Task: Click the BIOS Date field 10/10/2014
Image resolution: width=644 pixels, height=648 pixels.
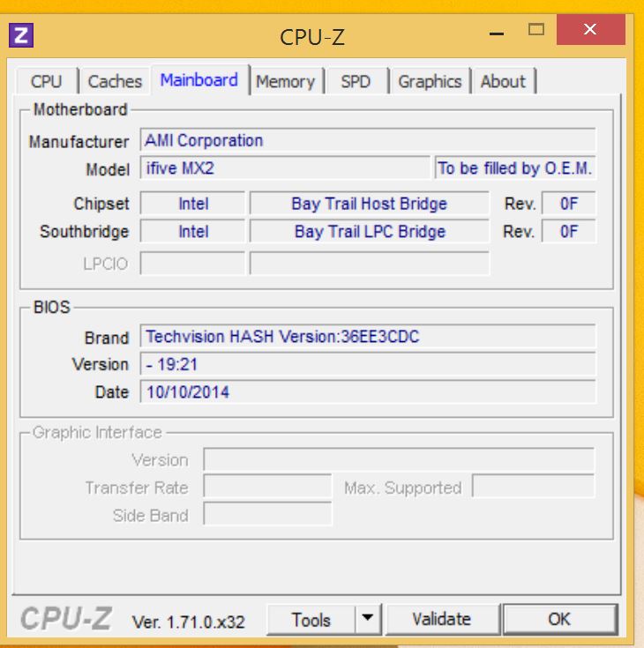Action: [368, 391]
